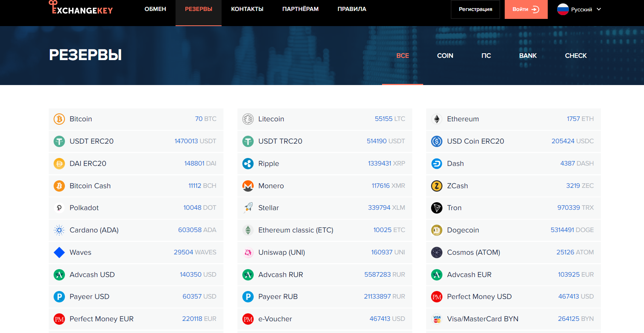Screen dimensions: 644x333
Task: Click the 1470013 USDT reserve amount
Action: pyautogui.click(x=195, y=141)
